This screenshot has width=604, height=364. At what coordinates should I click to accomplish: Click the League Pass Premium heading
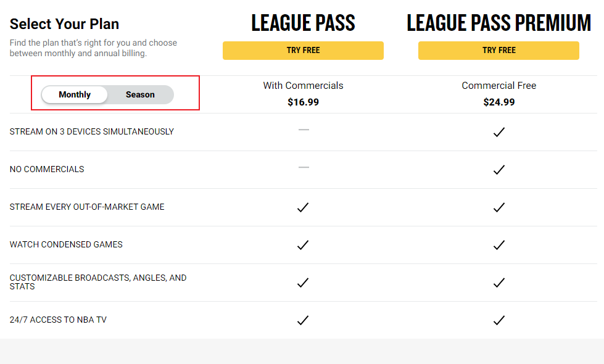tap(499, 23)
